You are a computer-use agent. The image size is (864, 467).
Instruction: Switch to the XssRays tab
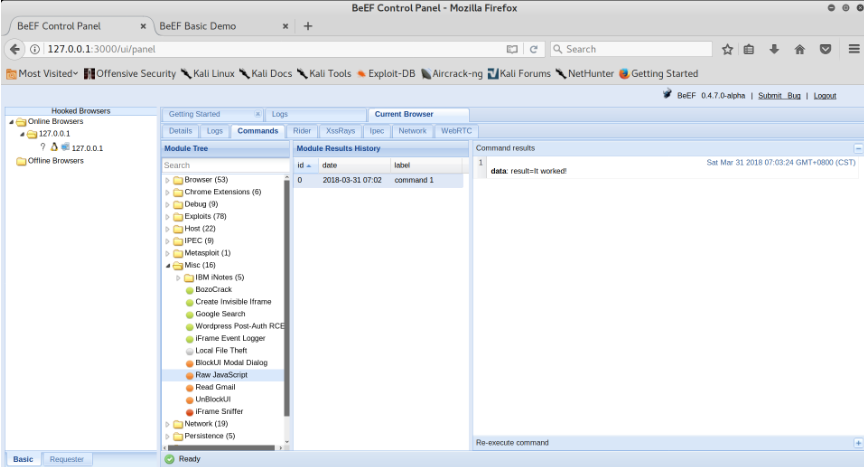(x=340, y=131)
